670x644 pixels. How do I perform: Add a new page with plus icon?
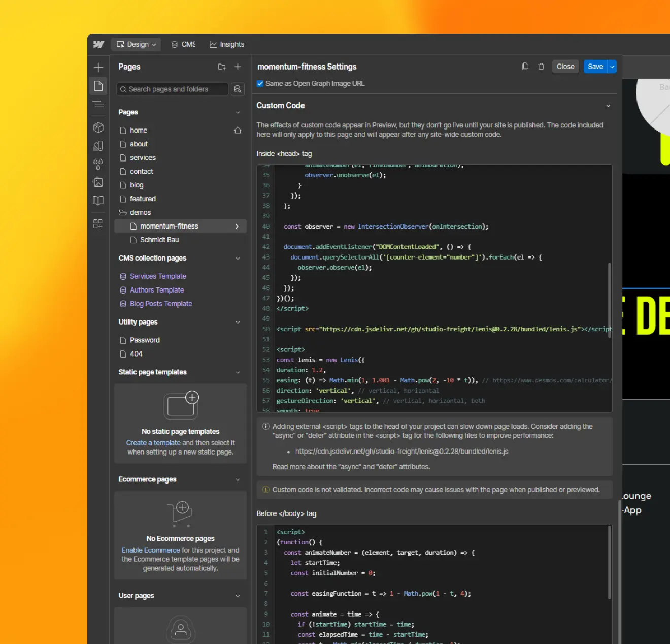click(x=238, y=67)
